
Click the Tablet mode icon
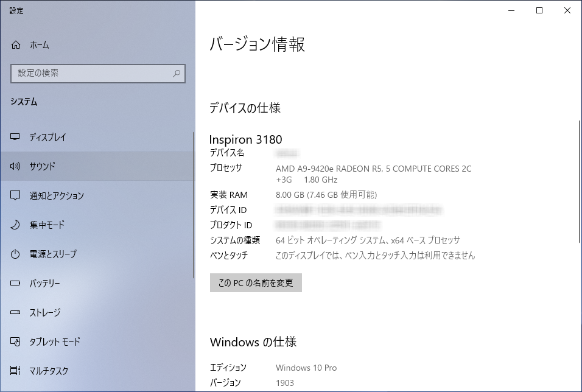click(x=15, y=341)
